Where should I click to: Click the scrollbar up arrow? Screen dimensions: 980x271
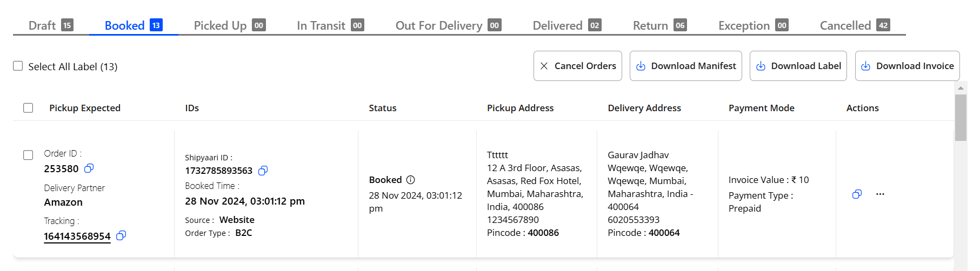(x=961, y=87)
